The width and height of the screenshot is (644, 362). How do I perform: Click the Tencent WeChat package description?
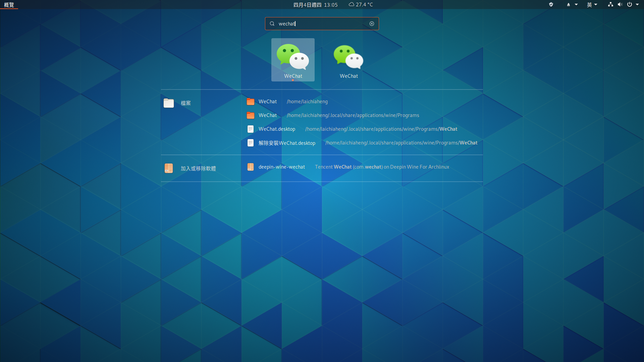[x=382, y=167]
